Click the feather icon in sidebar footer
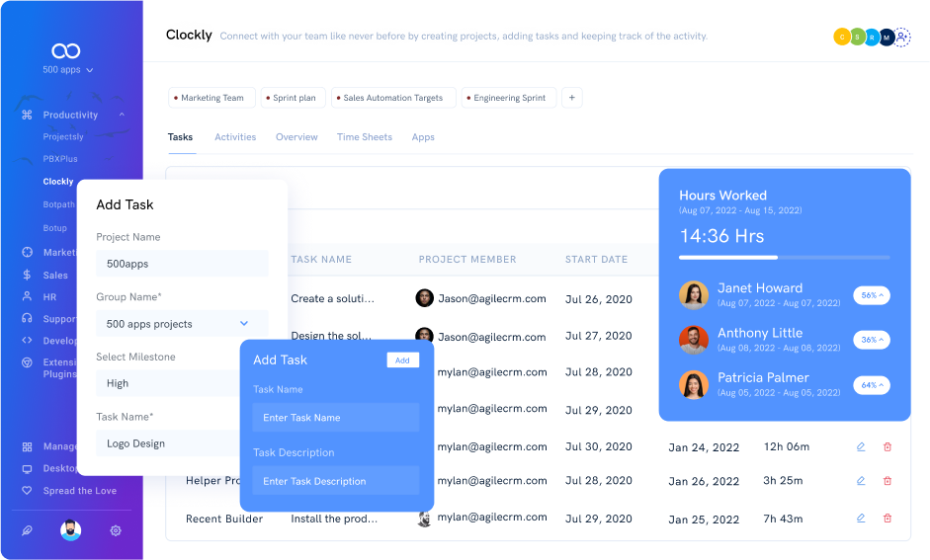The image size is (930, 560). (27, 530)
